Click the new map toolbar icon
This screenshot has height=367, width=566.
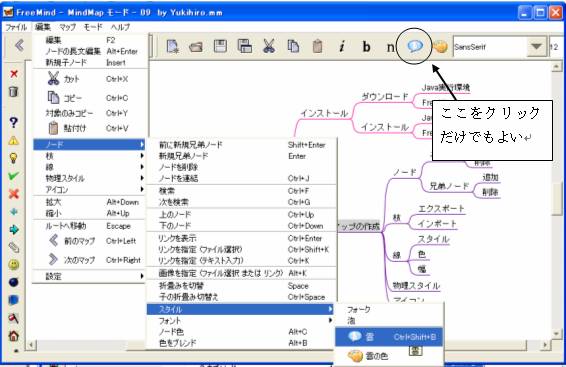tap(173, 47)
